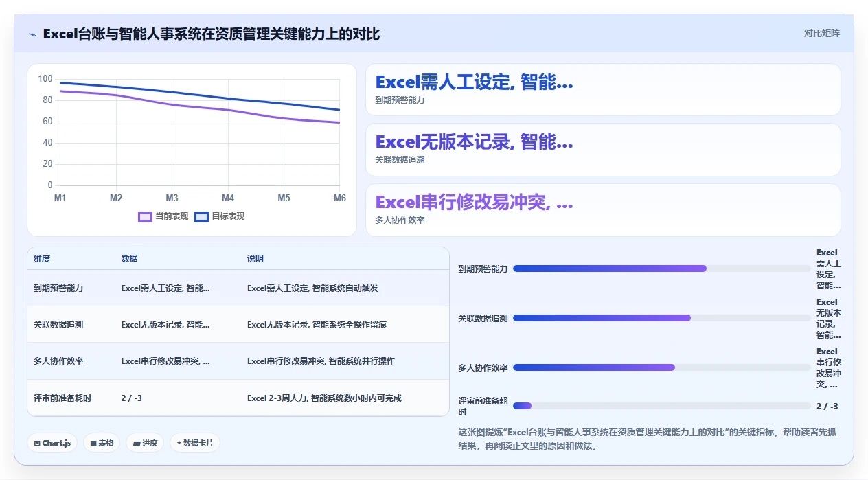Click the truncated data cell 'Excel串行修改易冲突, ...'
The image size is (868, 480).
(165, 361)
